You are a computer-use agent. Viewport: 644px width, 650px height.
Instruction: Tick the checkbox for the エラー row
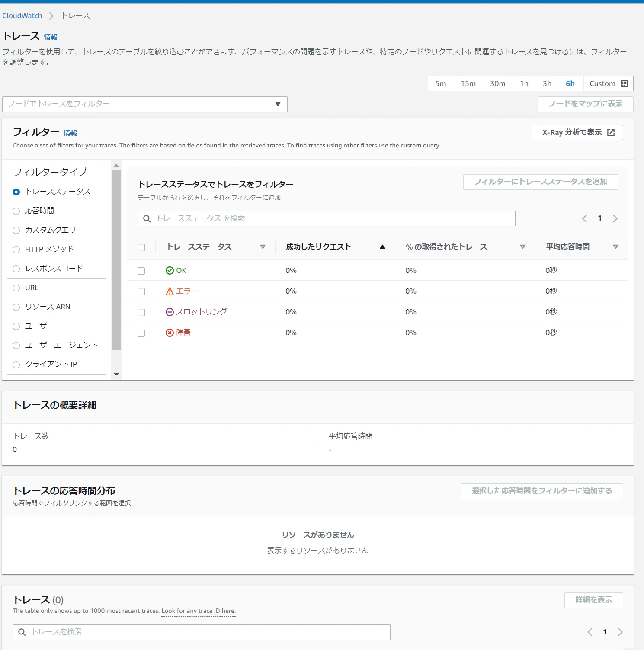pos(141,291)
